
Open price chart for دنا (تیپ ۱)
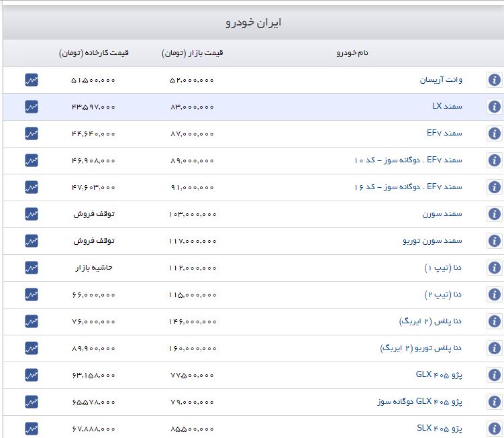click(32, 268)
